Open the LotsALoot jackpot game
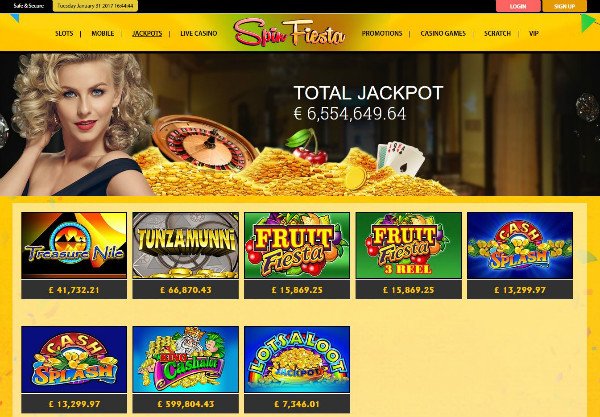The height and width of the screenshot is (417, 600). tap(297, 359)
